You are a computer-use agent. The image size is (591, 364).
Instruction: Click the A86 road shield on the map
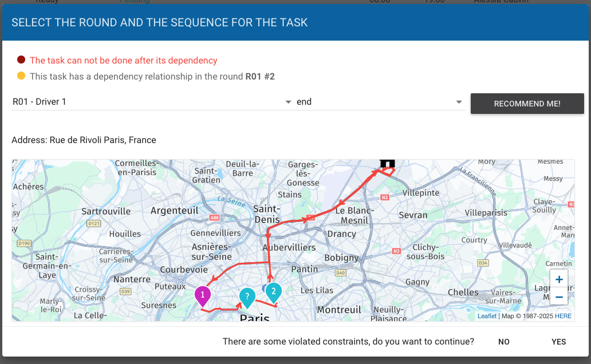click(x=214, y=217)
